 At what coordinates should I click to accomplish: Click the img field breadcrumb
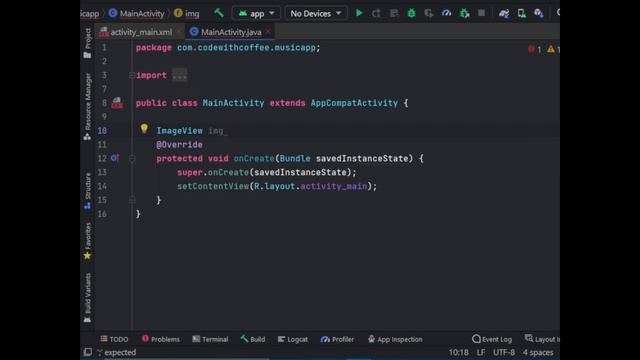(187, 13)
